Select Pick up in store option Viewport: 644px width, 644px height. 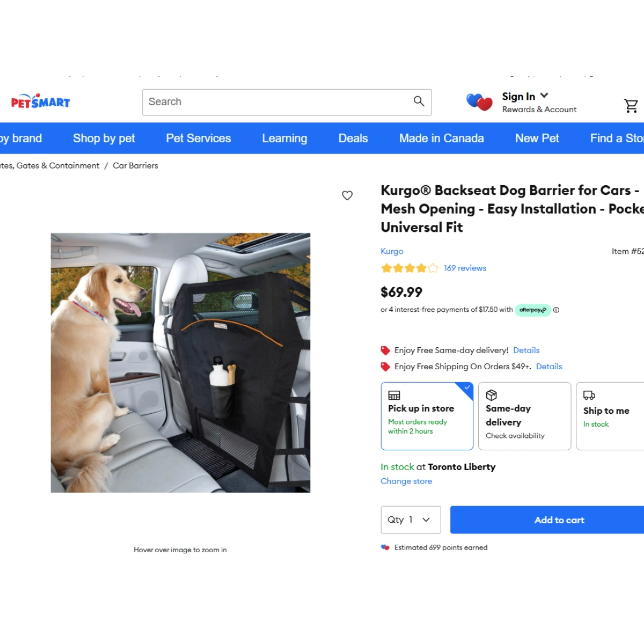pyautogui.click(x=427, y=416)
